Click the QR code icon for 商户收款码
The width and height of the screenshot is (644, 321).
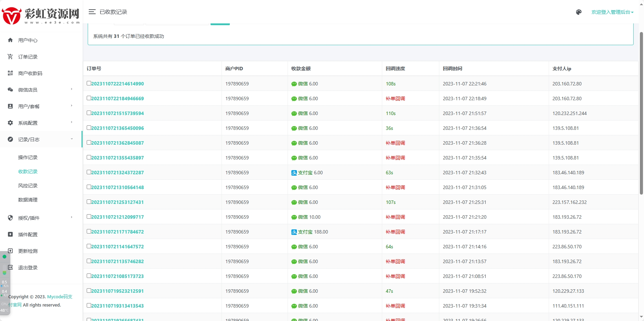coord(10,73)
